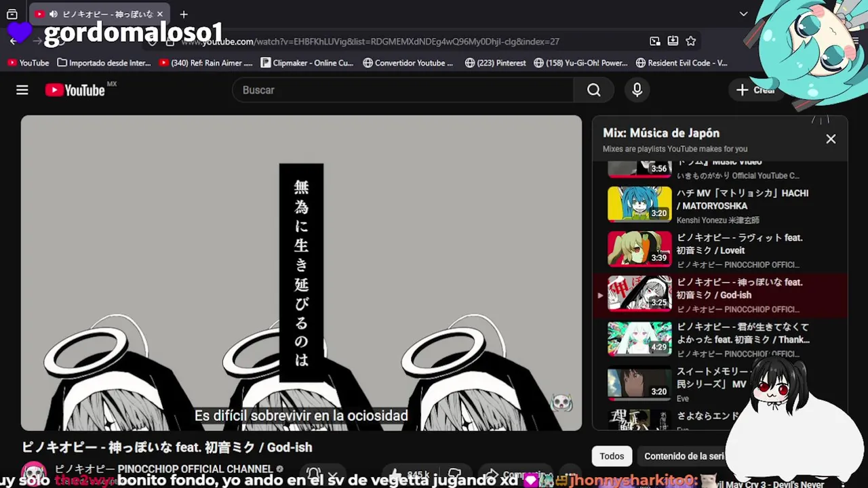The height and width of the screenshot is (488, 868).
Task: Play the 3:56 いきものがかり video thumbnail
Action: (639, 169)
